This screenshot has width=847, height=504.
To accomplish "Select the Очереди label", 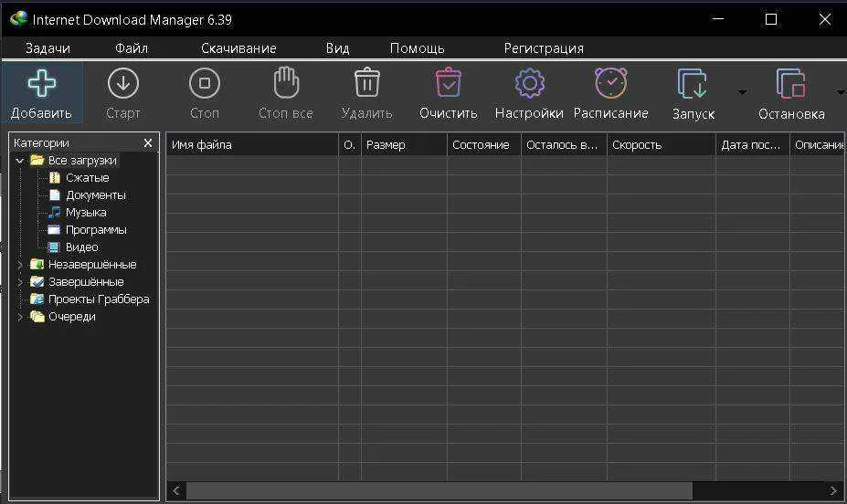I will coord(72,316).
